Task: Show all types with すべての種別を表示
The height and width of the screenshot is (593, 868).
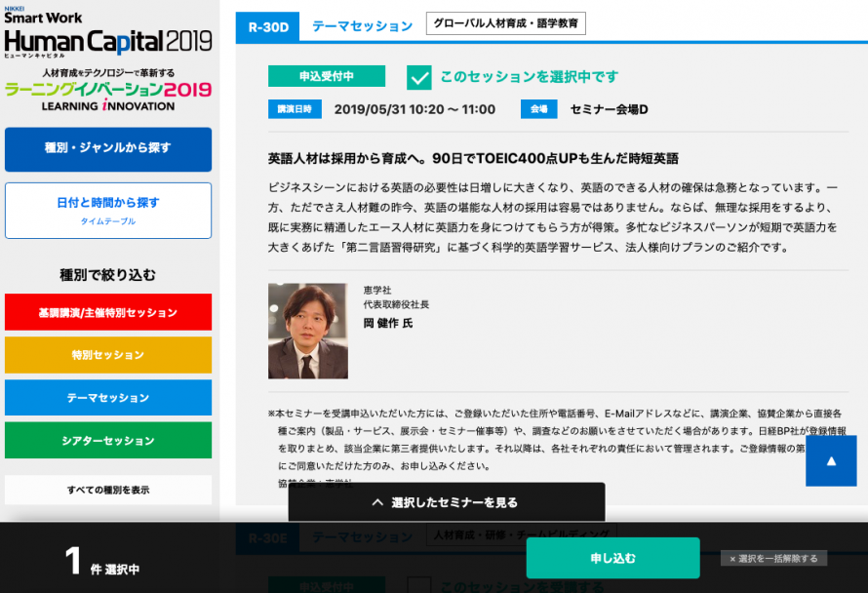Action: (x=108, y=490)
